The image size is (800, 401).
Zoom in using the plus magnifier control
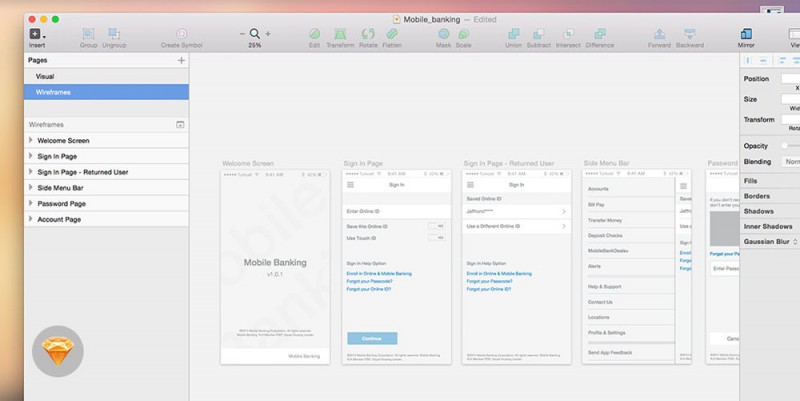[x=268, y=34]
